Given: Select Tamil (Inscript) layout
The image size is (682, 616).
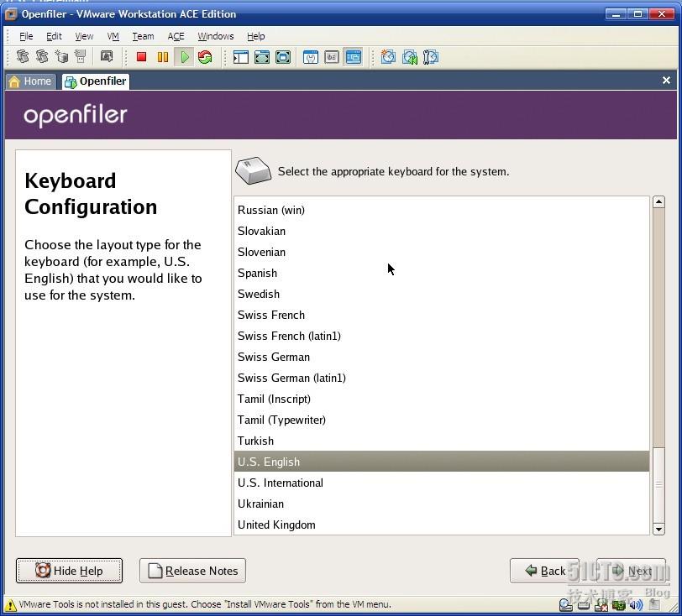Looking at the screenshot, I should pos(442,399).
